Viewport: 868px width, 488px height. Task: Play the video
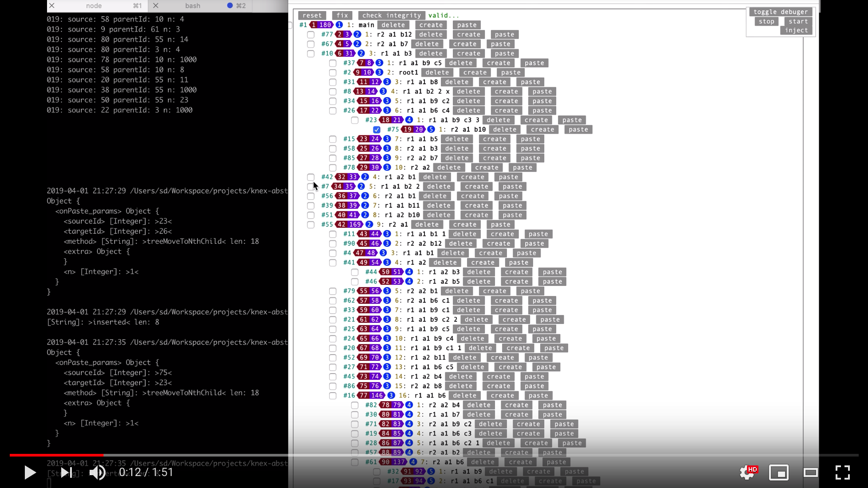click(x=29, y=472)
